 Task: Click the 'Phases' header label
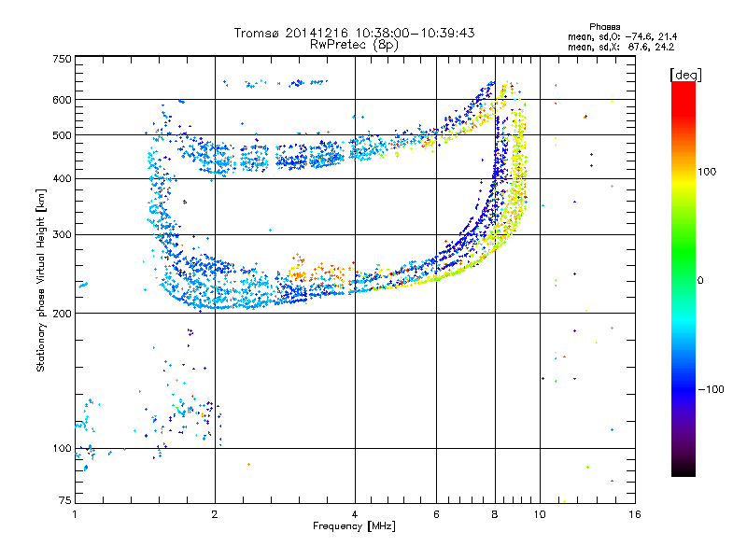(x=604, y=27)
